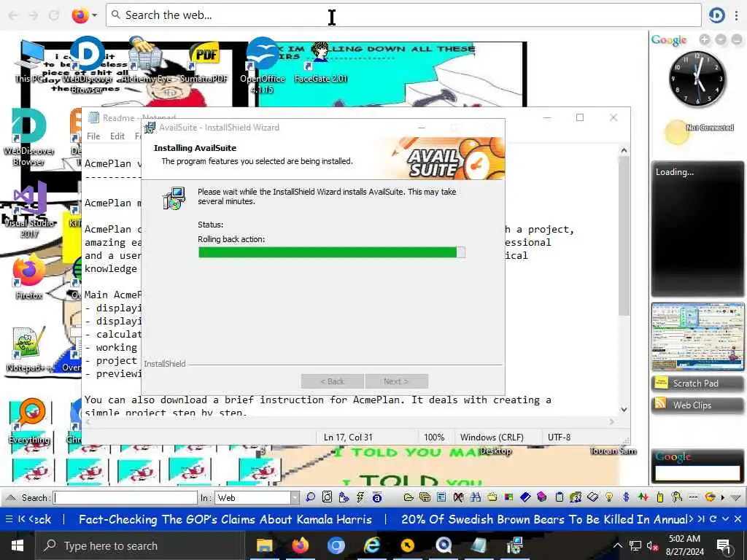Click the analog clock gadget
Viewport: 747px width, 560px height.
698,79
